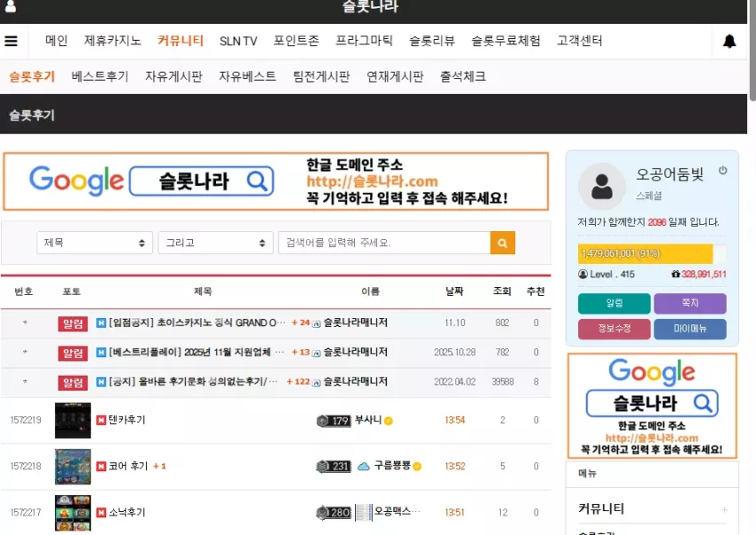Click the cloud icon beside 구름뿅뿅
Screen dimensions: 756x535
pos(364,467)
